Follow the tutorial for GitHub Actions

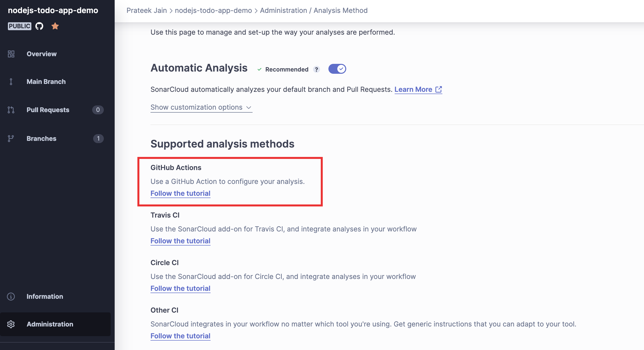(x=180, y=193)
